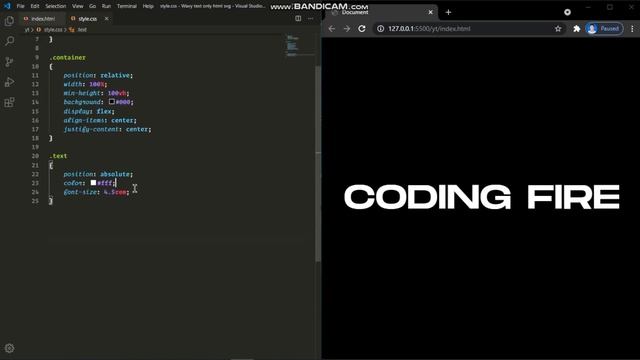
Task: Switch to the index.html editor tab
Action: (x=42, y=19)
